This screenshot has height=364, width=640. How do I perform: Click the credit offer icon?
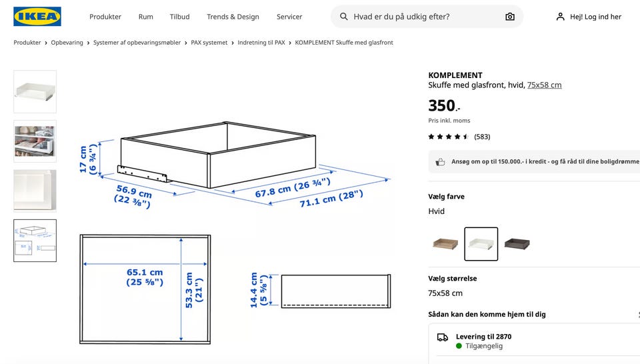click(440, 162)
